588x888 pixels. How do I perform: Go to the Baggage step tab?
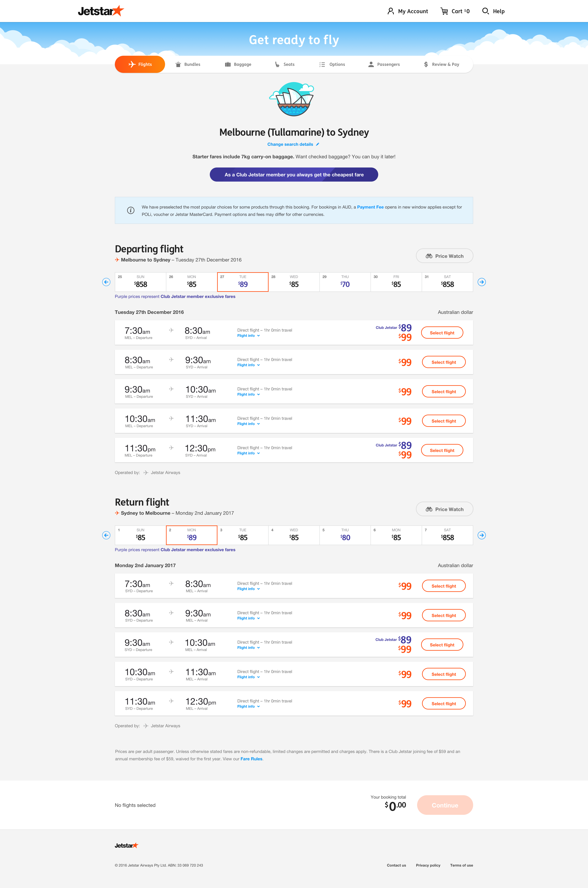[238, 64]
